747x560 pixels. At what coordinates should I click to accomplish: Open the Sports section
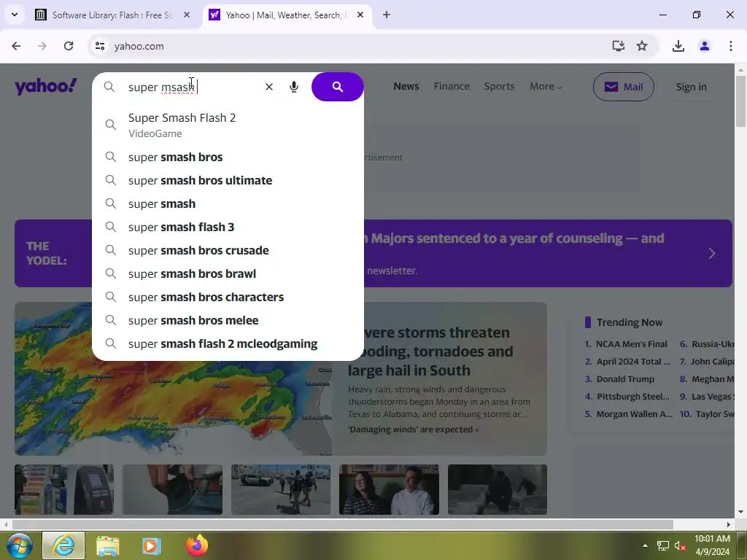coord(499,86)
